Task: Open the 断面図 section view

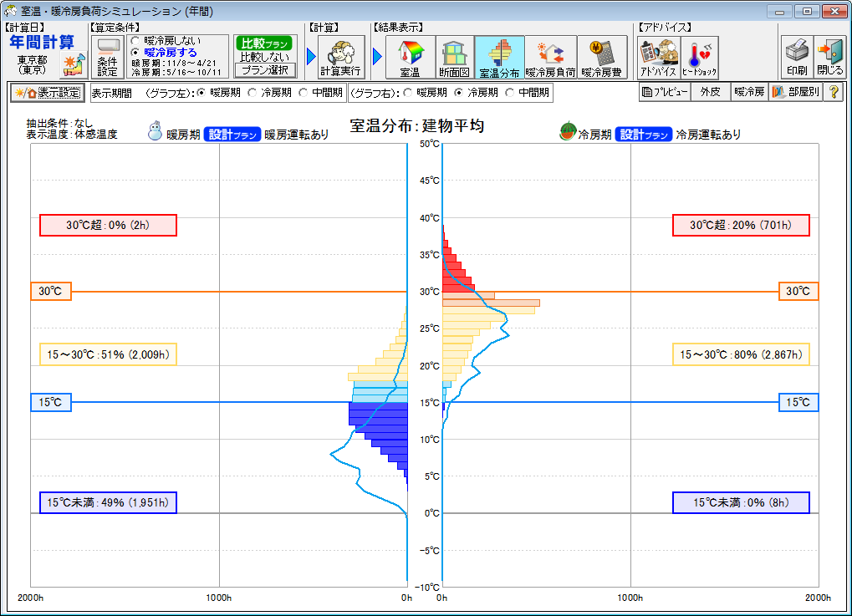Action: 454,57
